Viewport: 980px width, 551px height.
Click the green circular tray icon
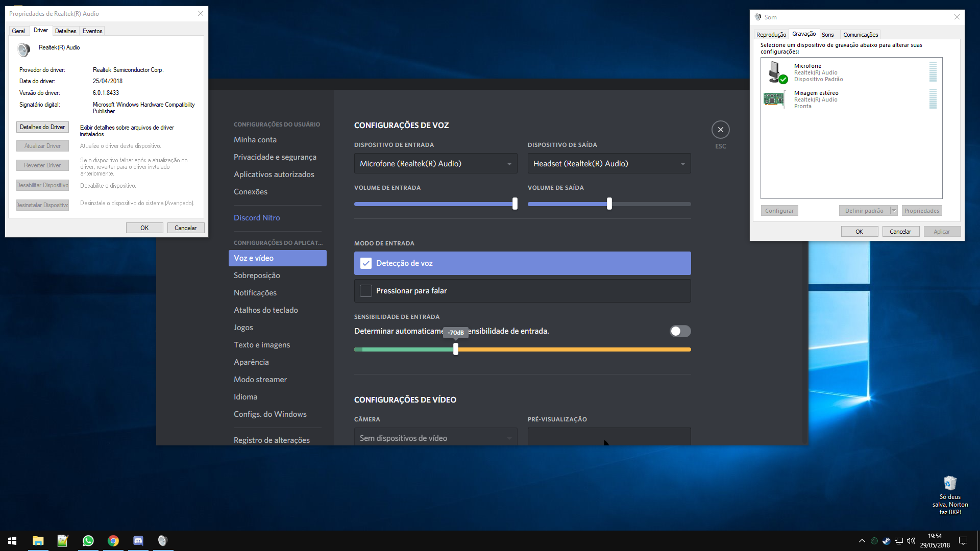pyautogui.click(x=874, y=541)
